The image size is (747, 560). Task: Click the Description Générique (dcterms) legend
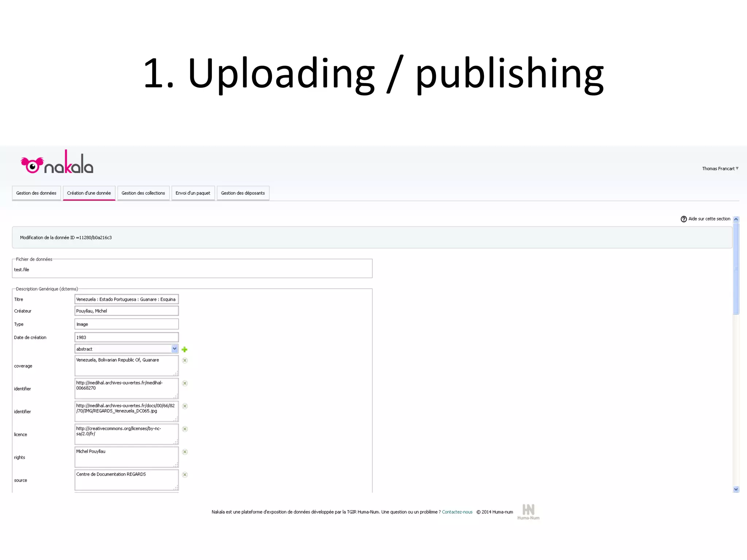coord(47,289)
